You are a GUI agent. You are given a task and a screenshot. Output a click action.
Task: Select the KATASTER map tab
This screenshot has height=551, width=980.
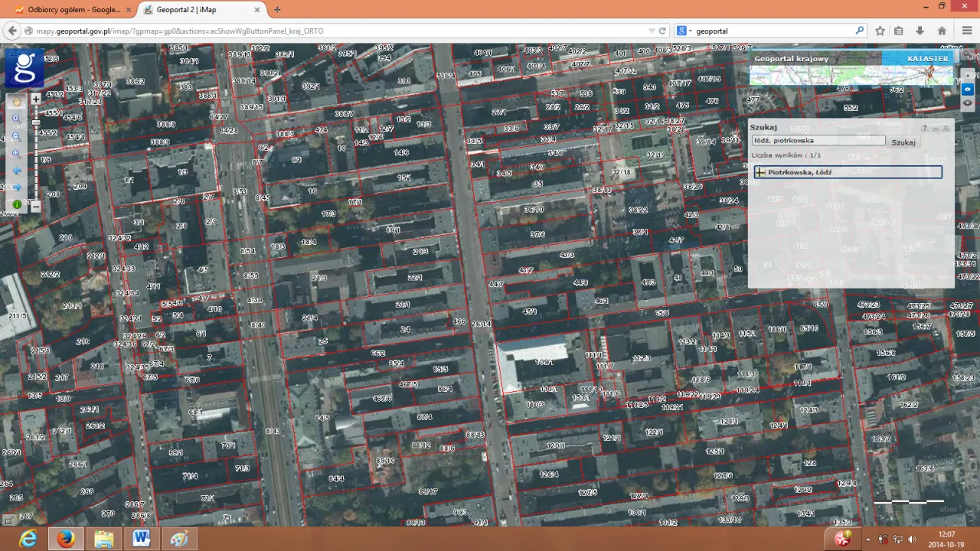click(x=927, y=58)
